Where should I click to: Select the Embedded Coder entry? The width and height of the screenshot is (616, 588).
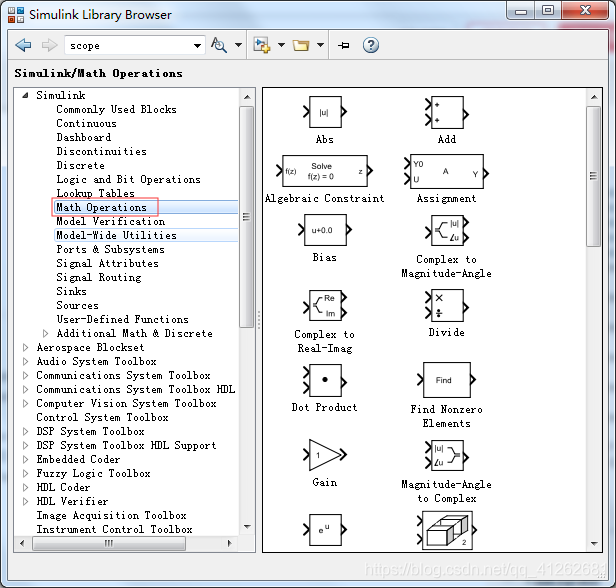pyautogui.click(x=78, y=459)
